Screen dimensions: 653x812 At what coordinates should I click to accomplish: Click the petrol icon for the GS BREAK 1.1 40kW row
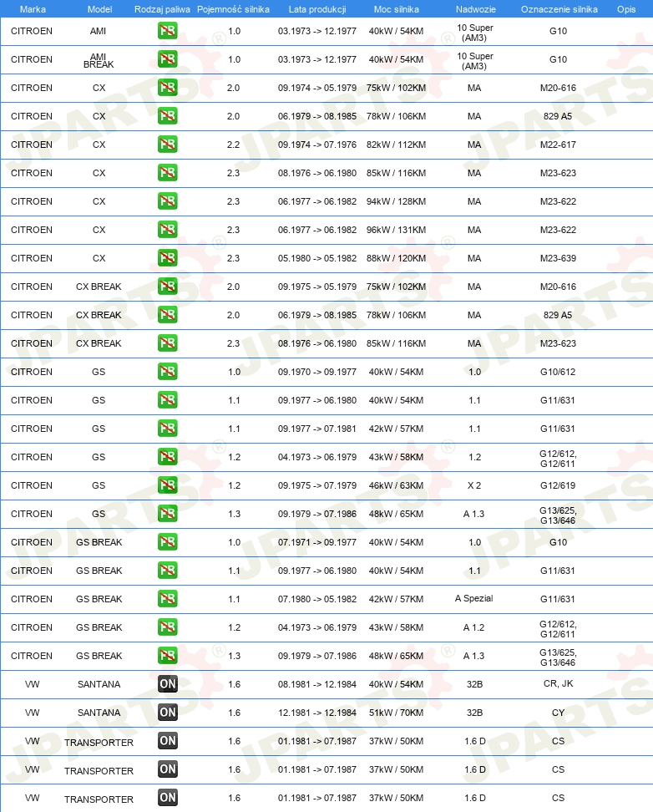[167, 571]
